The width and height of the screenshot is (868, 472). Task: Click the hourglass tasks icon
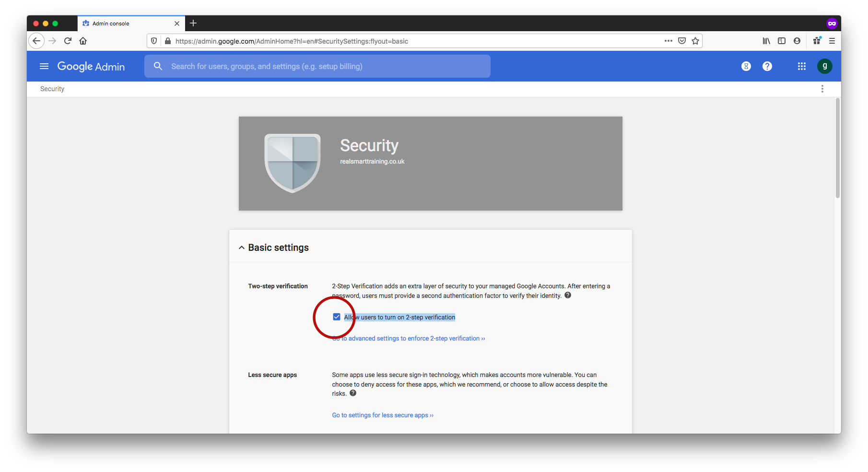pos(746,66)
